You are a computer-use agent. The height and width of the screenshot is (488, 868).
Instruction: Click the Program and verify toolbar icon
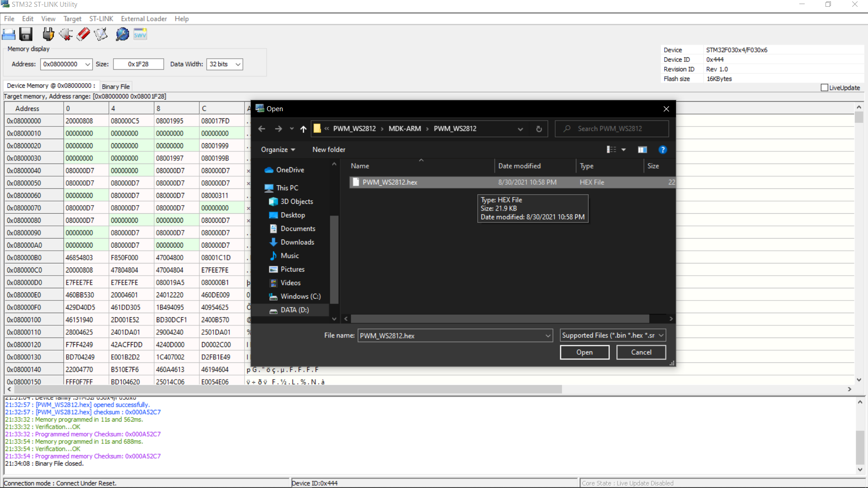click(101, 34)
